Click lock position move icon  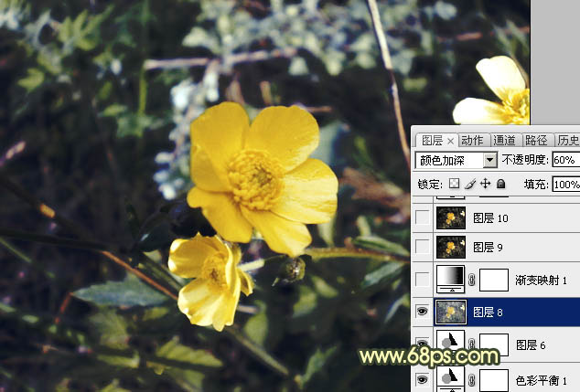486,184
